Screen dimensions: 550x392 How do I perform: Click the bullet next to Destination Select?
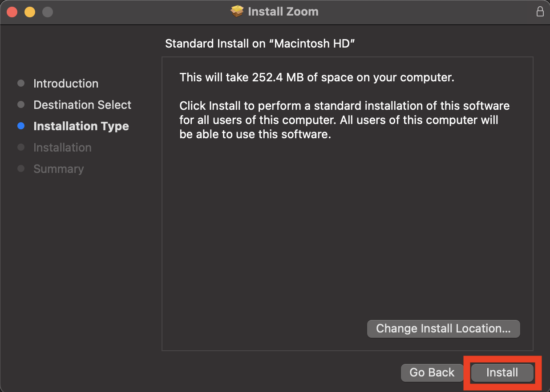tap(21, 105)
